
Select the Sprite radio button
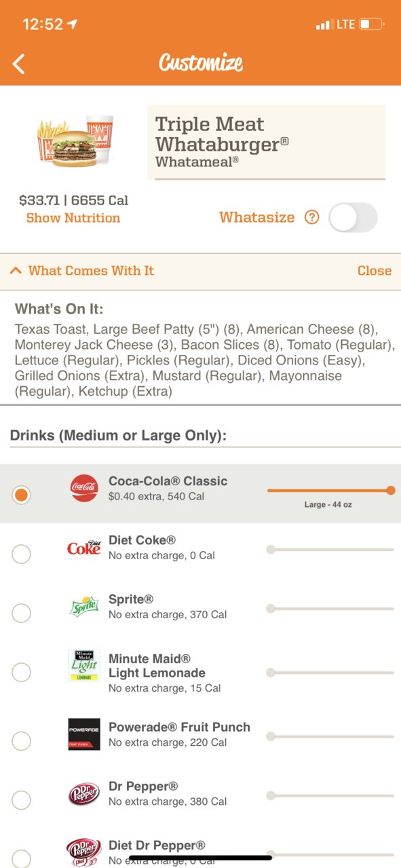21,613
